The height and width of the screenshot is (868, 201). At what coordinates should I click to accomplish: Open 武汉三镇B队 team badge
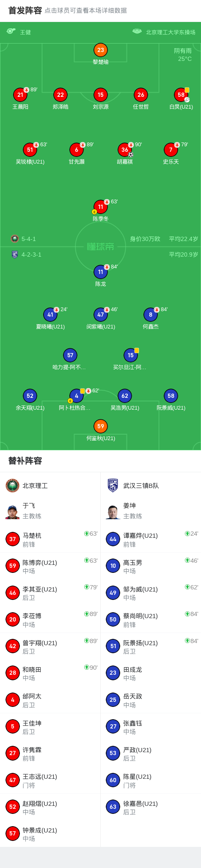tap(113, 485)
